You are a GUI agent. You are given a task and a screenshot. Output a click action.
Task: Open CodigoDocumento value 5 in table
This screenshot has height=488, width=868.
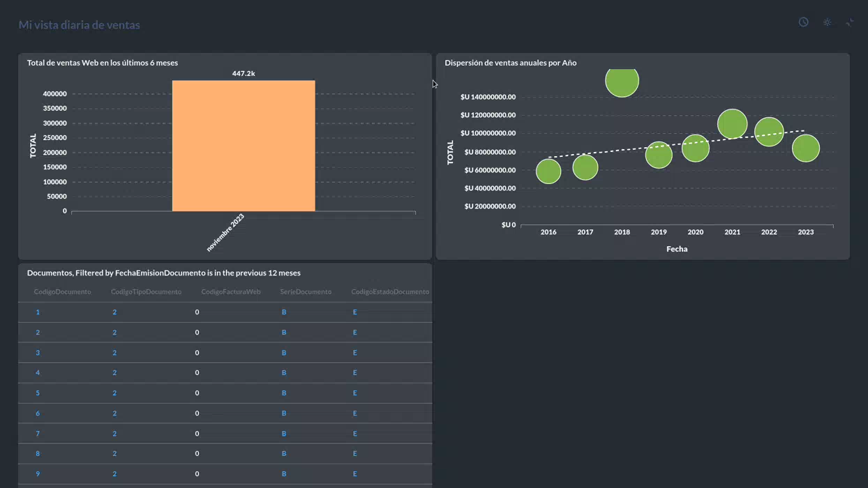tap(38, 392)
